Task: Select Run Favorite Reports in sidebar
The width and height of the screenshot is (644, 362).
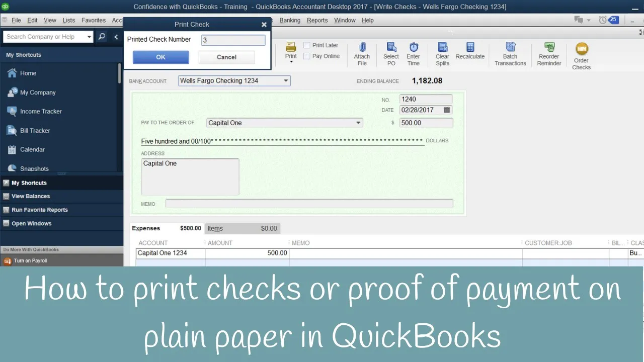Action: pyautogui.click(x=61, y=210)
